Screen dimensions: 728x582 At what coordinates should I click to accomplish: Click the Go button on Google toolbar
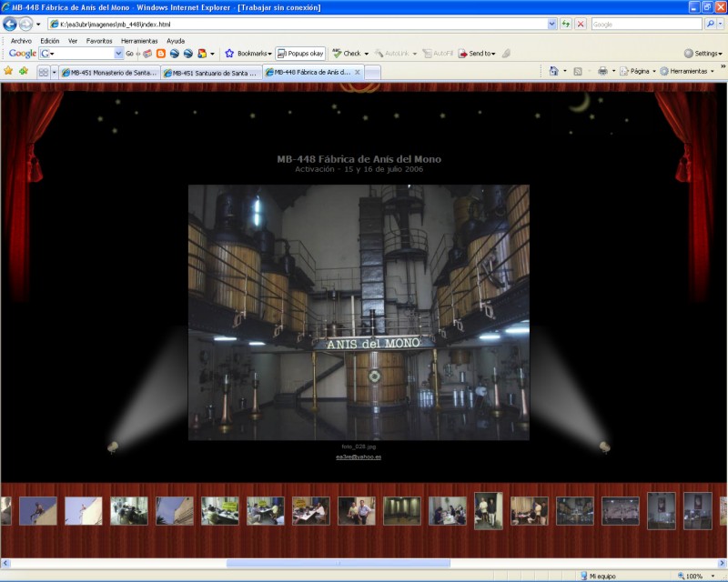[x=129, y=54]
